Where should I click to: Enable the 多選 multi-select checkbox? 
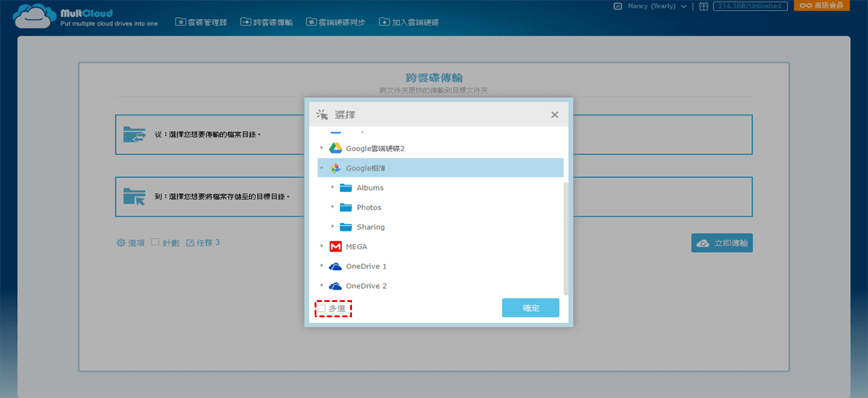coord(322,308)
